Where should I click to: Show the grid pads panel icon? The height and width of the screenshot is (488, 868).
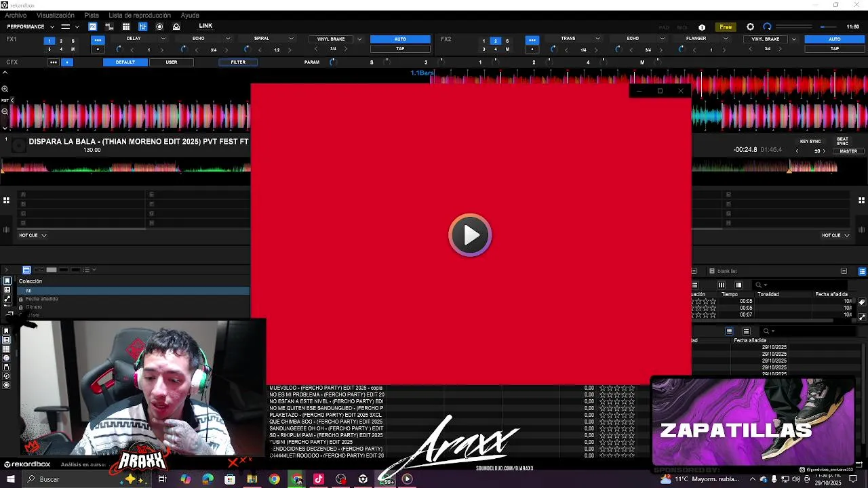click(126, 26)
